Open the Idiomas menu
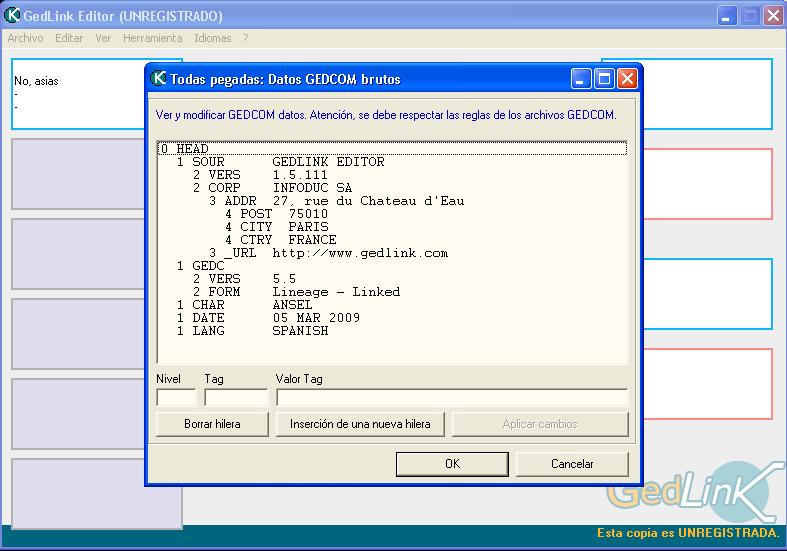 [x=213, y=38]
